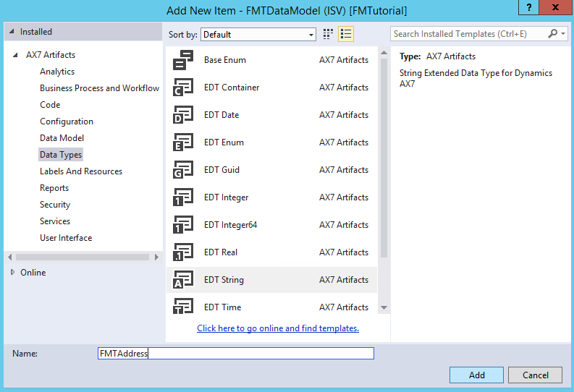This screenshot has width=574, height=392.
Task: Select Business Process and Workflow category
Action: pos(100,88)
